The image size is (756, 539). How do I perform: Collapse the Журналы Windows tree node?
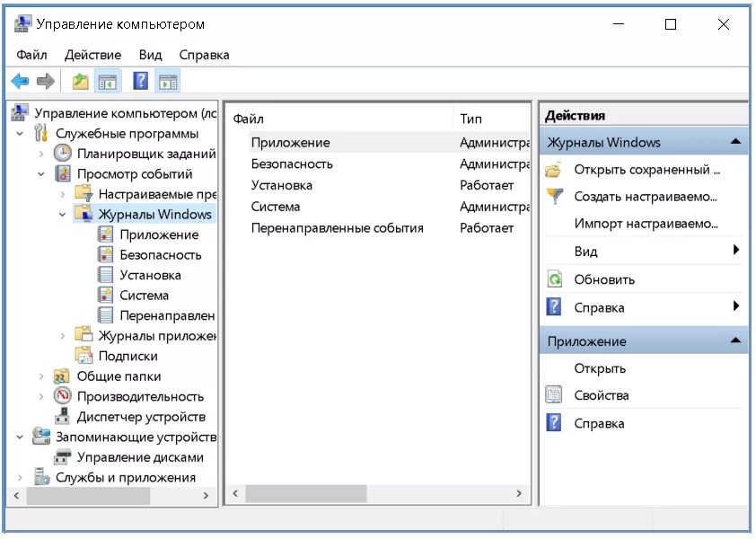pos(63,214)
